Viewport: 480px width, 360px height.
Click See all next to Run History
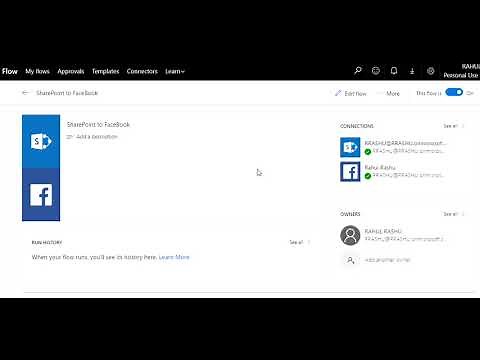(x=299, y=242)
